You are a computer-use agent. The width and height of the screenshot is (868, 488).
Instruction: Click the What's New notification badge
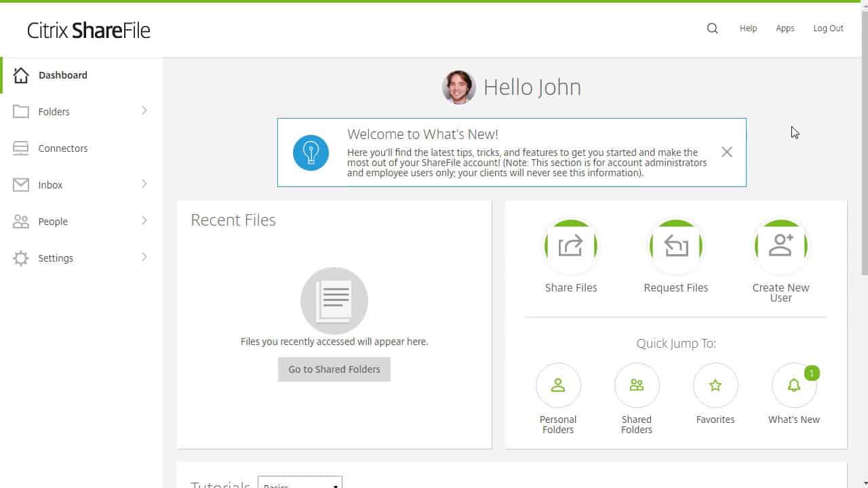tap(812, 373)
